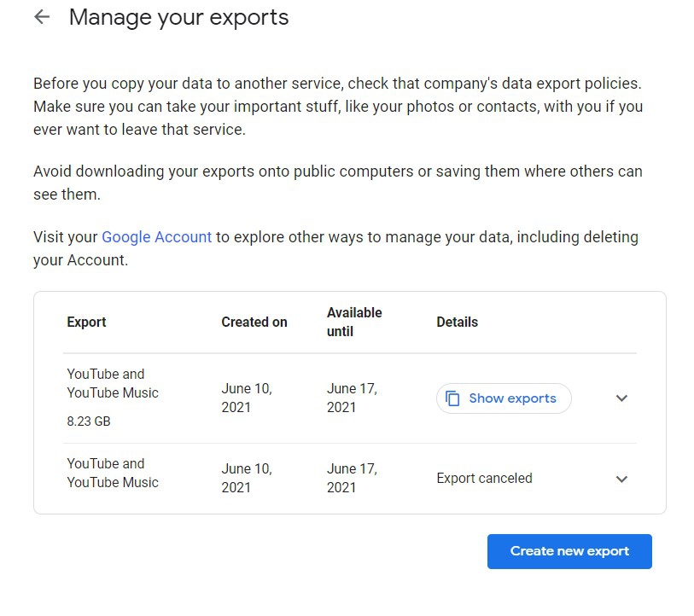
Task: Click the Export column header
Action: [x=86, y=323]
